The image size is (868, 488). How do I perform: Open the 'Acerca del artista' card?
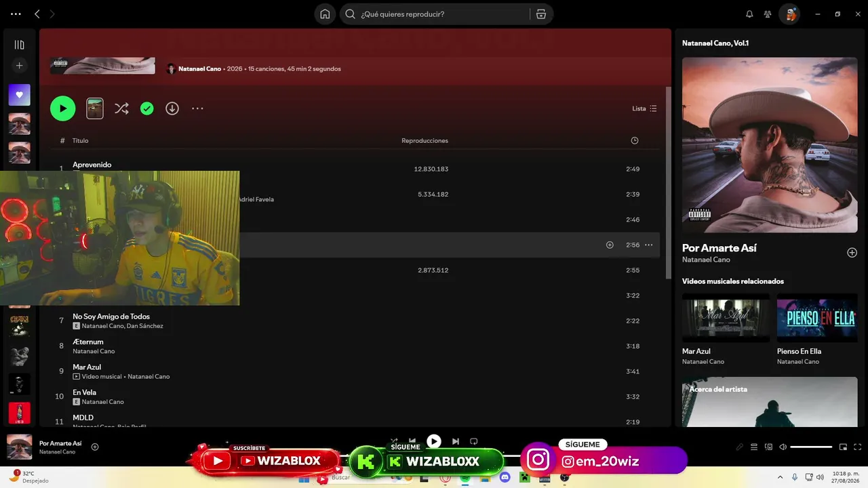click(770, 402)
